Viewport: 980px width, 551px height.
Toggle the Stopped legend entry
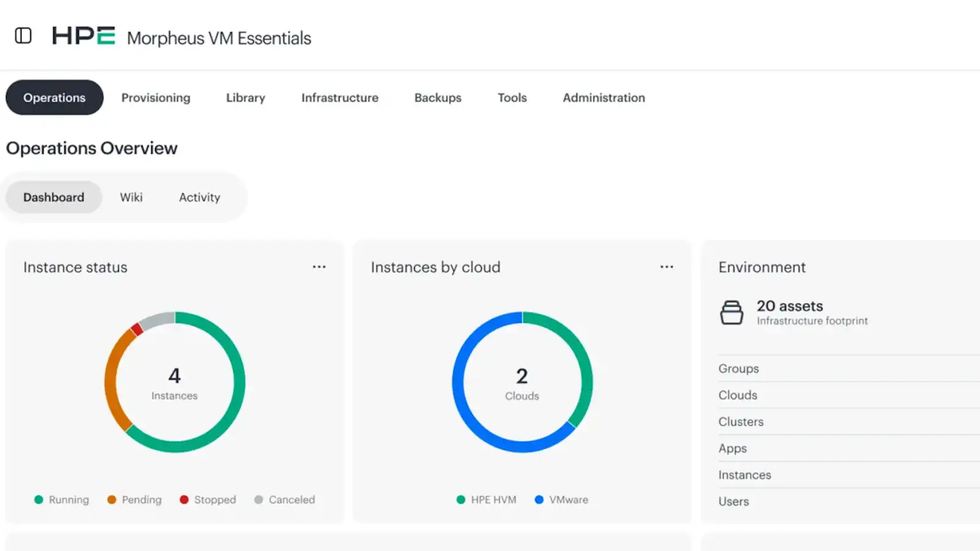coord(208,500)
